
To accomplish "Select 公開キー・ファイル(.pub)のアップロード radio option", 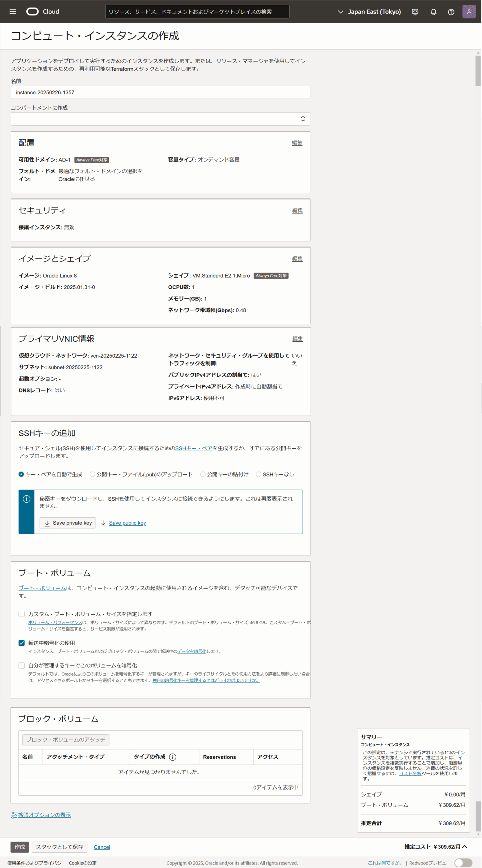I will click(92, 474).
